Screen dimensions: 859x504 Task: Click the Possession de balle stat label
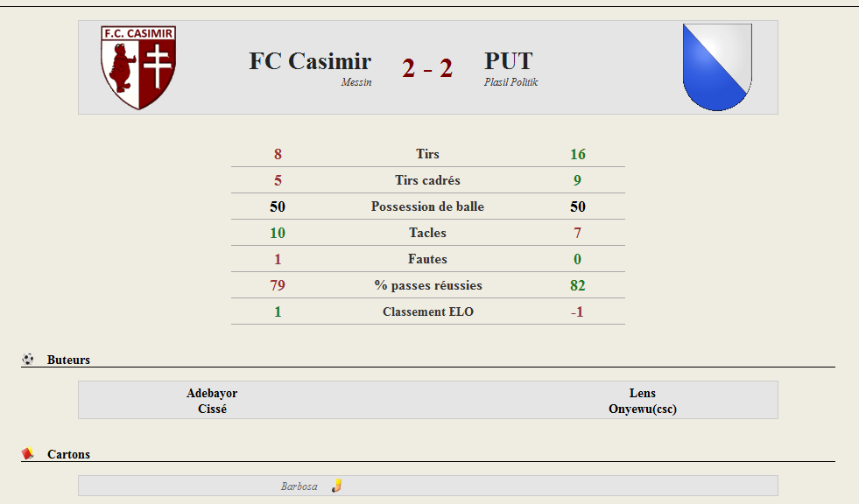(427, 206)
